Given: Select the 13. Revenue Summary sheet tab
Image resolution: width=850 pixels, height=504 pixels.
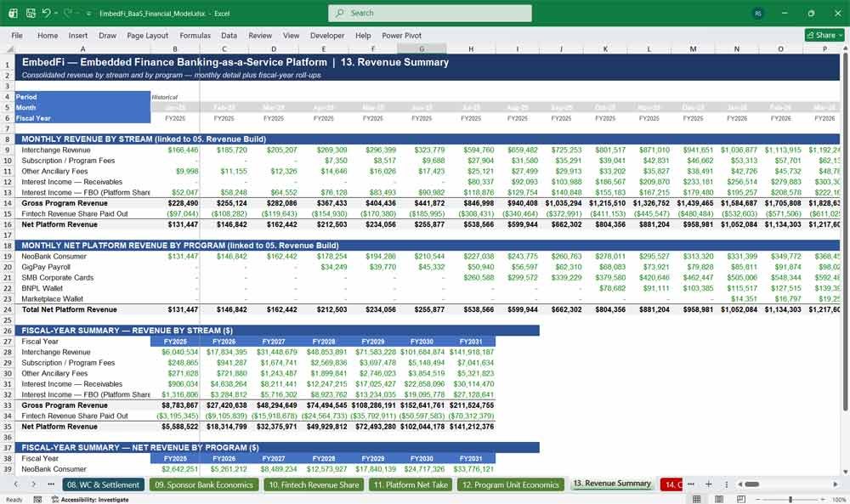Looking at the screenshot, I should pos(612,484).
